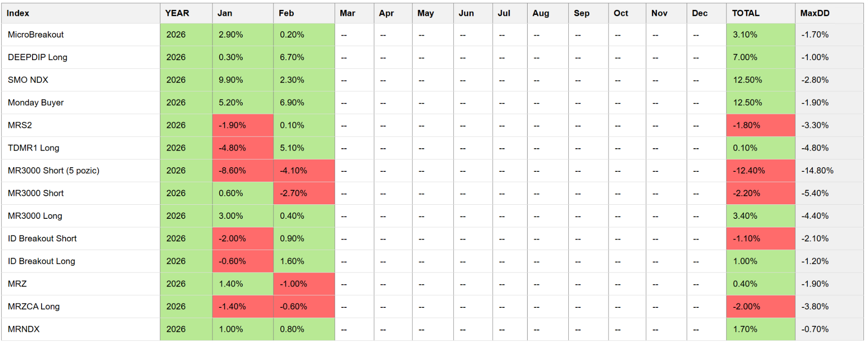The height and width of the screenshot is (344, 868).
Task: Select ID Breakout Short row label
Action: (42, 239)
